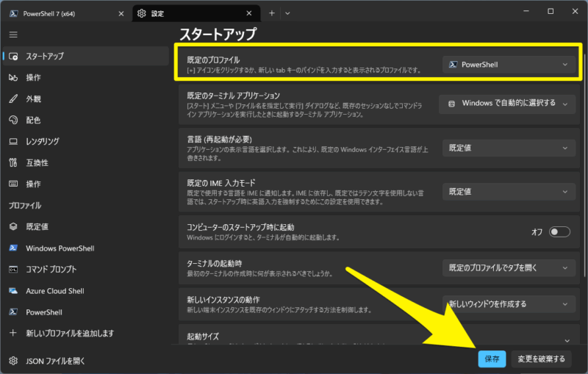The height and width of the screenshot is (374, 588).
Task: Click the 変更を破棄する button
Action: 541,359
